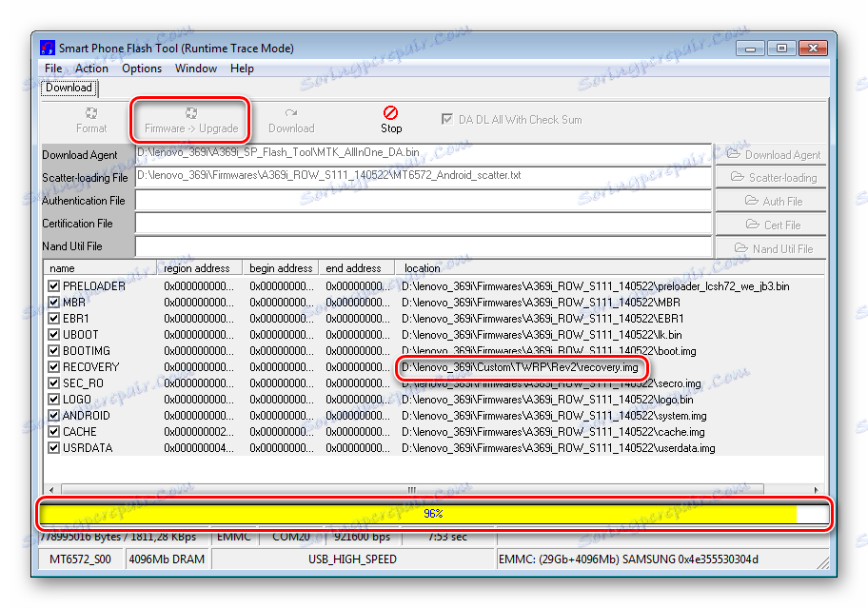Select the boot.img location entry

(x=548, y=351)
